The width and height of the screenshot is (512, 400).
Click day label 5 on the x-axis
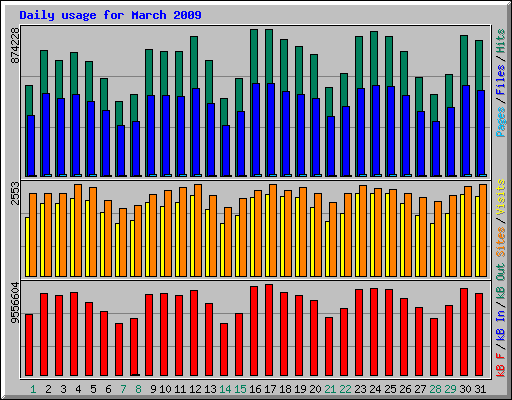93,389
